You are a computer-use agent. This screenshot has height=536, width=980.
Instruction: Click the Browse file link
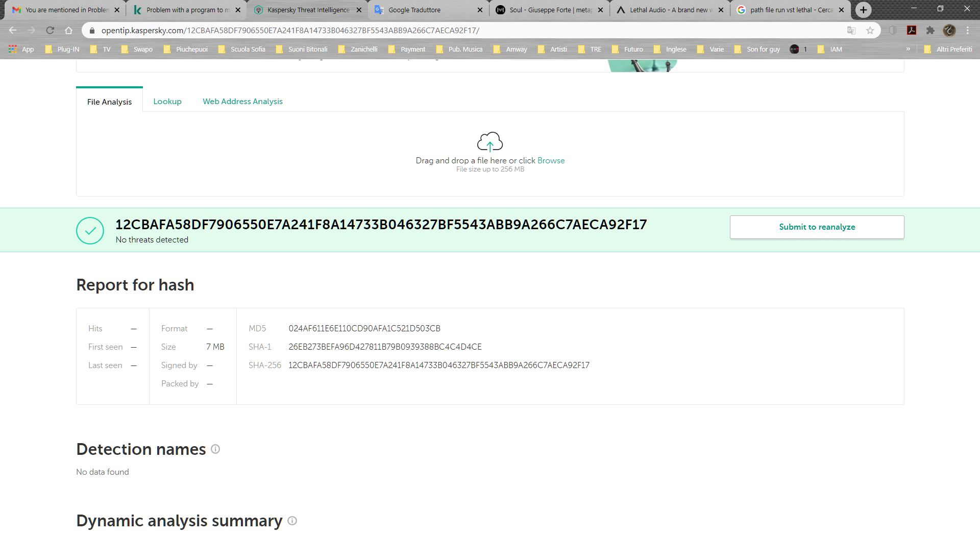(x=551, y=160)
